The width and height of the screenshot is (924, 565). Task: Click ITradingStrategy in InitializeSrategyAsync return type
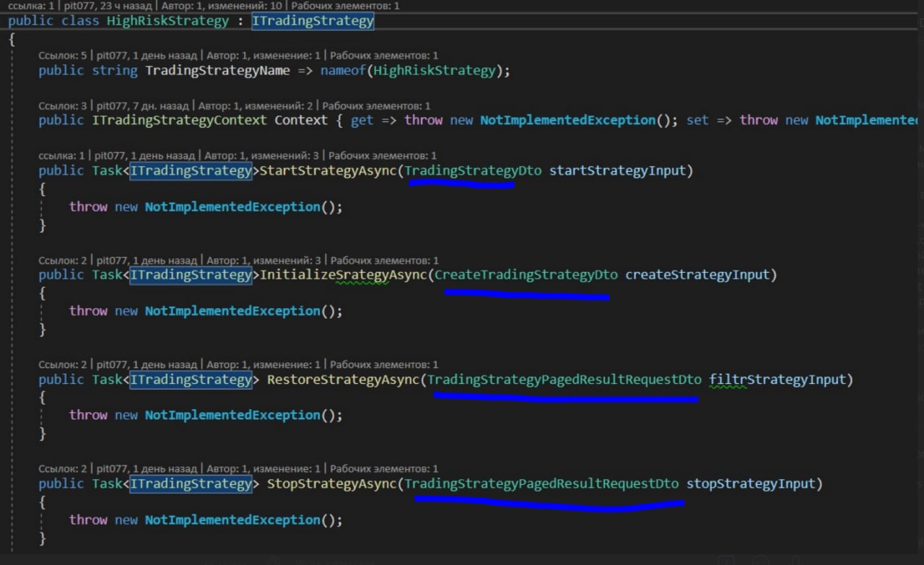point(191,275)
